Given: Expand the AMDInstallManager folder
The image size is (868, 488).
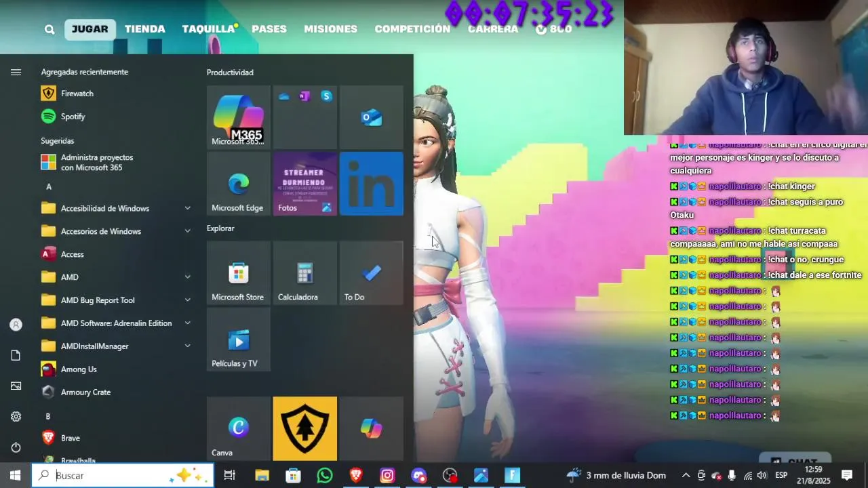Looking at the screenshot, I should (x=115, y=346).
